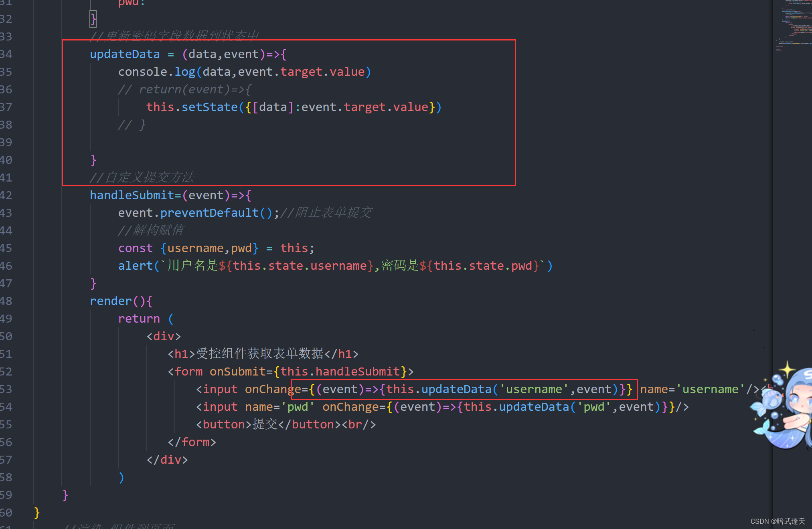The image size is (812, 529).
Task: Click the updateData method name on line 34
Action: [x=125, y=54]
